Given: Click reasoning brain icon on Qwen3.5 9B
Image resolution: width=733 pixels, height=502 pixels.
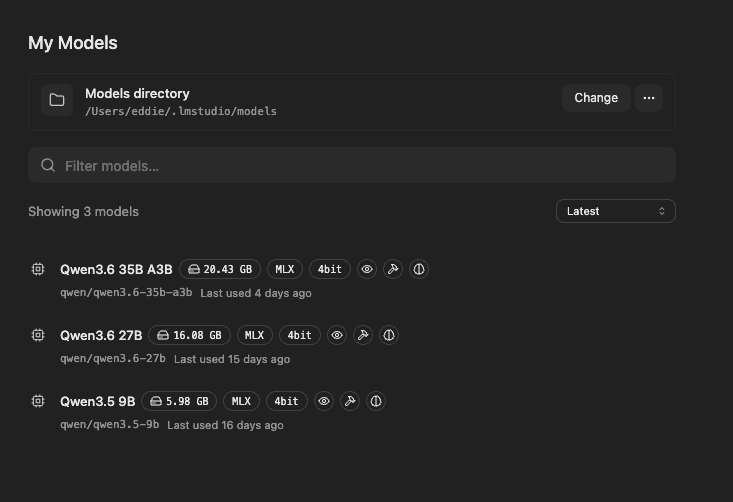Looking at the screenshot, I should pyautogui.click(x=376, y=401).
